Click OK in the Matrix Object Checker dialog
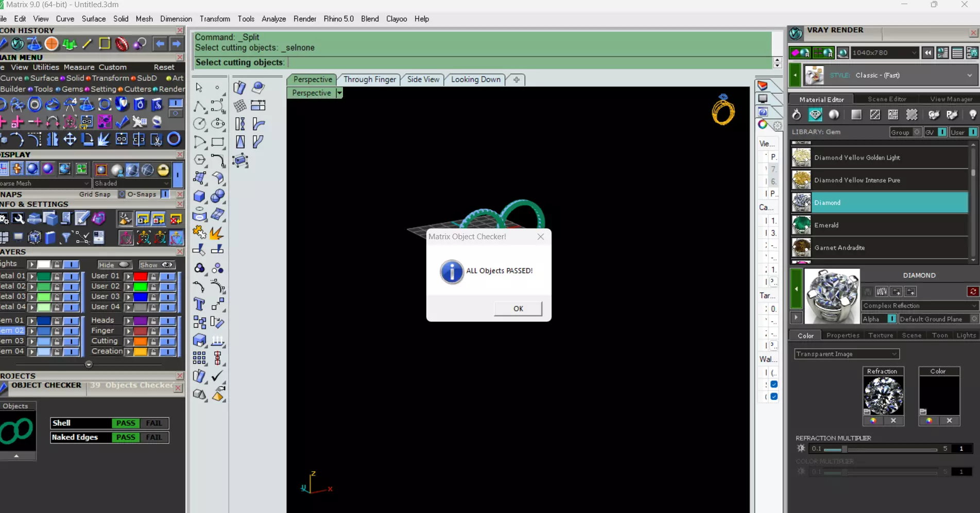Image resolution: width=980 pixels, height=513 pixels. coord(518,308)
